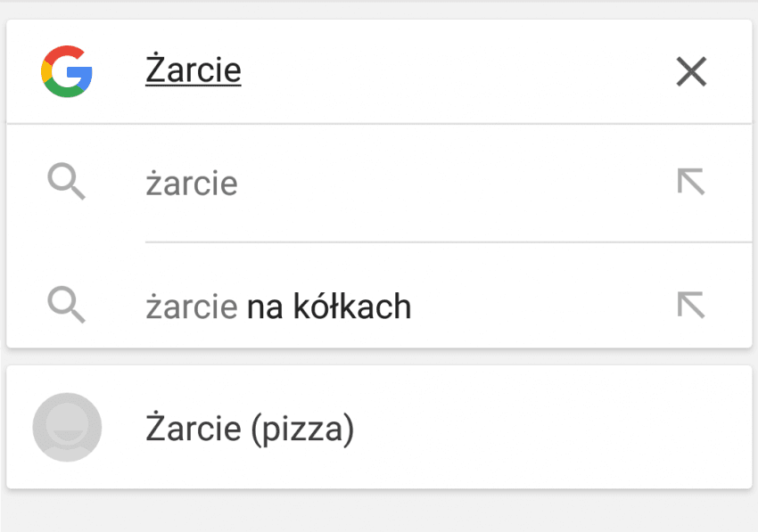
Task: Click the Google logo icon
Action: coord(67,71)
